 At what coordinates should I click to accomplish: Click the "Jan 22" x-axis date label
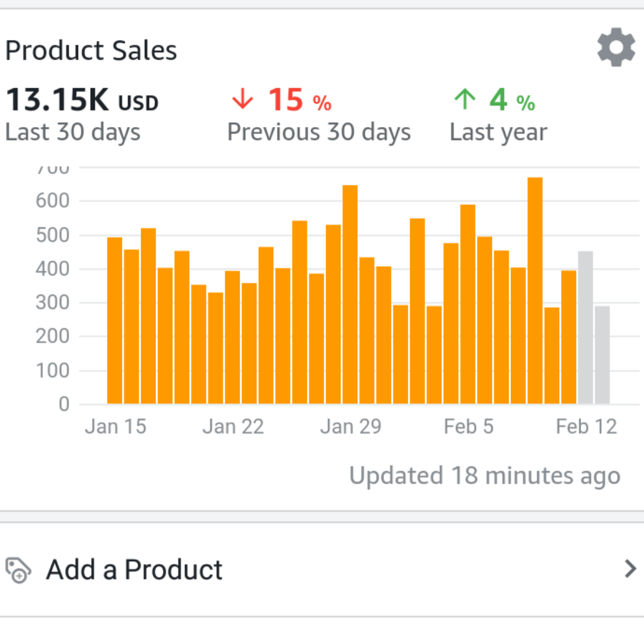[233, 427]
